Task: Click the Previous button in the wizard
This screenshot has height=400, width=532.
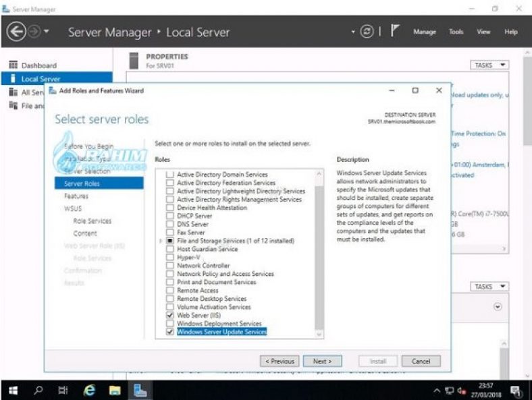Action: tap(280, 361)
